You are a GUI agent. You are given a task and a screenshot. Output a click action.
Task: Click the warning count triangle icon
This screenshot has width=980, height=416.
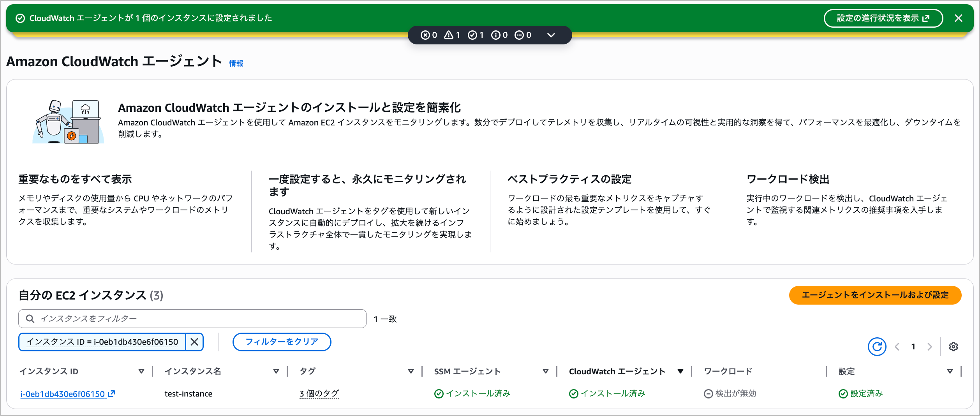[449, 35]
